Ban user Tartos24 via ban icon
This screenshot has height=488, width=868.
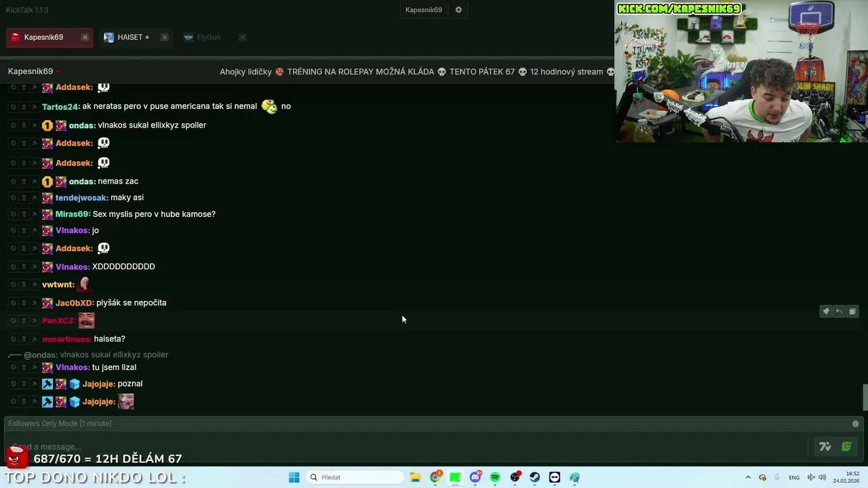pos(13,106)
